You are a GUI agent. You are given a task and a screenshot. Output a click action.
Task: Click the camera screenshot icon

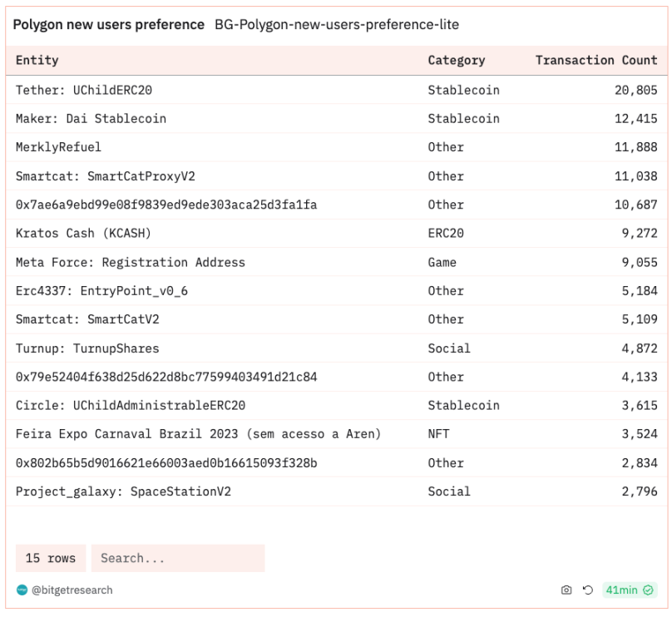pos(566,590)
